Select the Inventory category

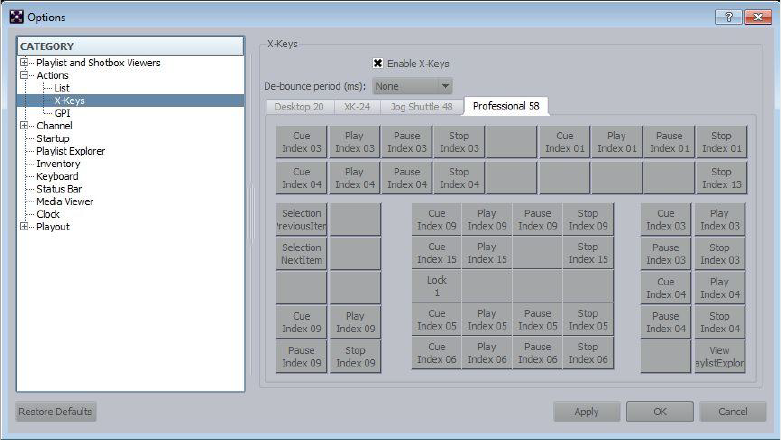(x=58, y=163)
